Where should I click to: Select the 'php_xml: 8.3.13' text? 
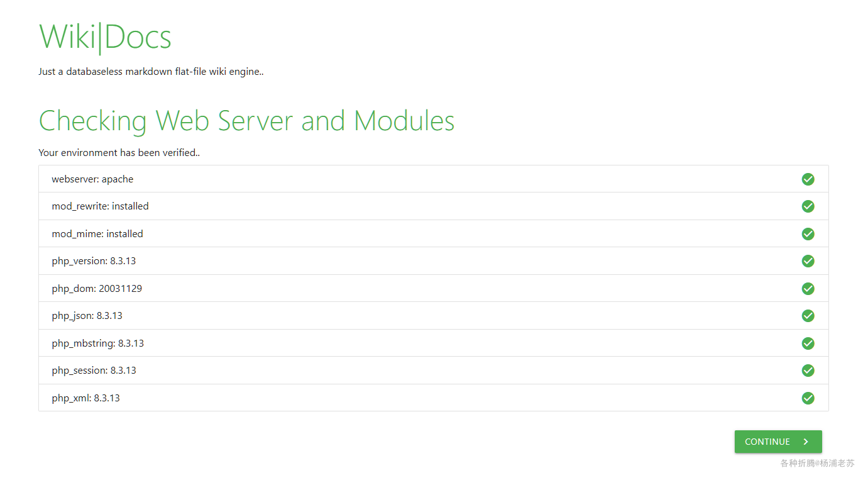[85, 398]
